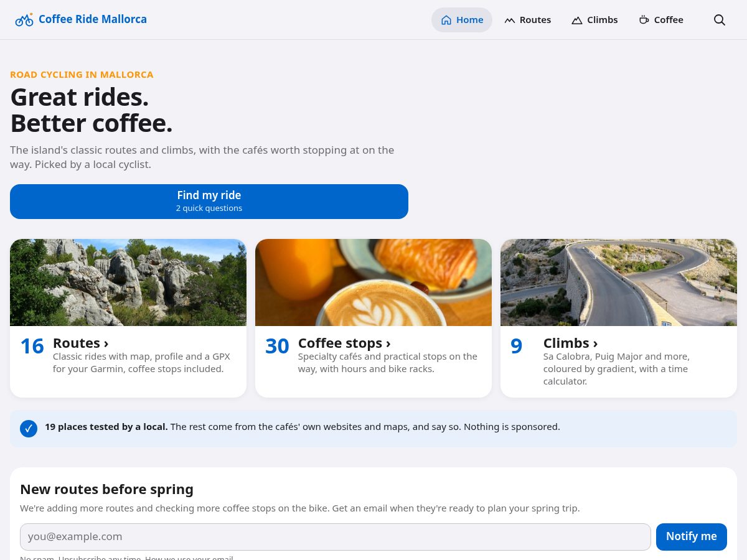Click the 9 climbs count
The height and width of the screenshot is (560, 747).
(x=517, y=346)
